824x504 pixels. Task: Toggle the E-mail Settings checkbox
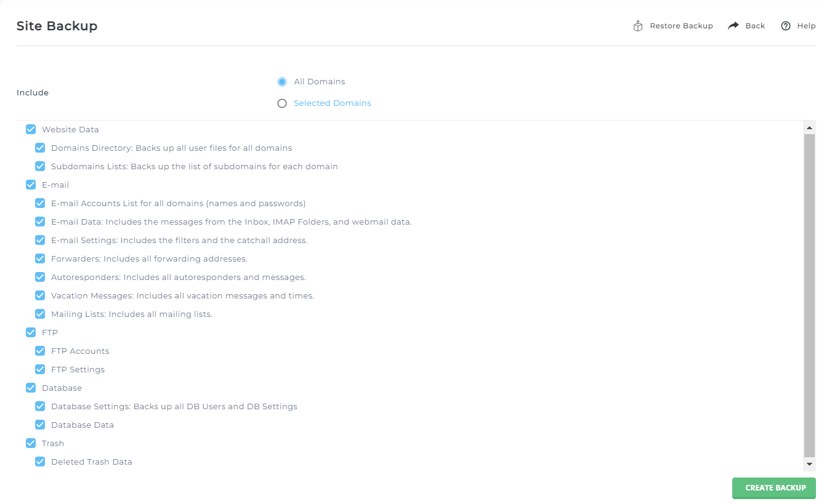click(40, 240)
